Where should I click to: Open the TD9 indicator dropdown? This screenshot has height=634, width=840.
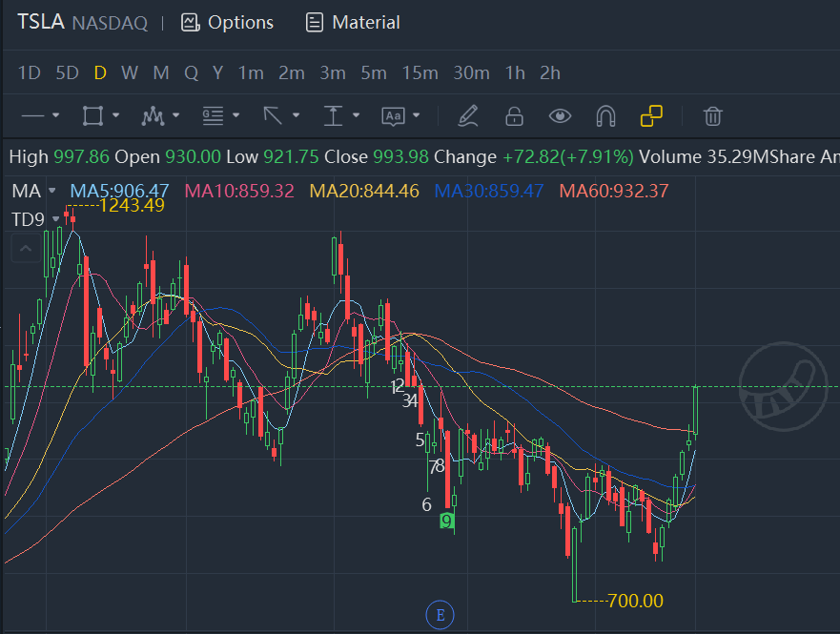click(x=55, y=219)
